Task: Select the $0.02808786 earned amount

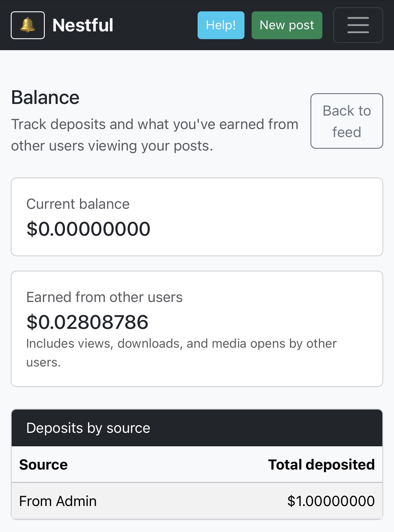Action: tap(87, 322)
